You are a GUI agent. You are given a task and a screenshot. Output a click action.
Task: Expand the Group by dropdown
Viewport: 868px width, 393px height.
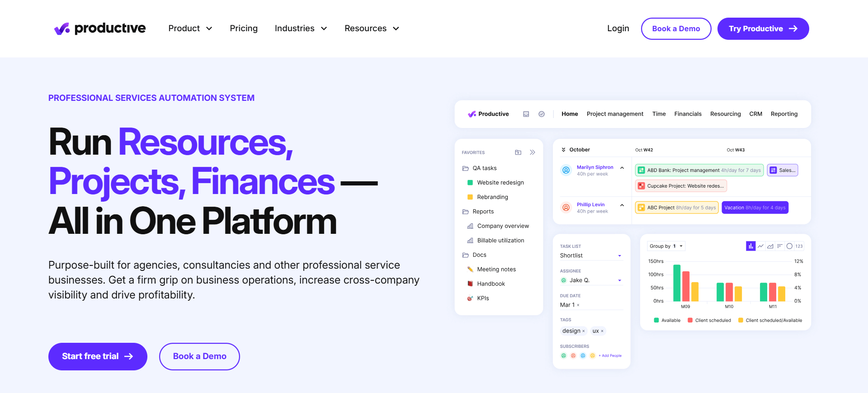coord(666,246)
